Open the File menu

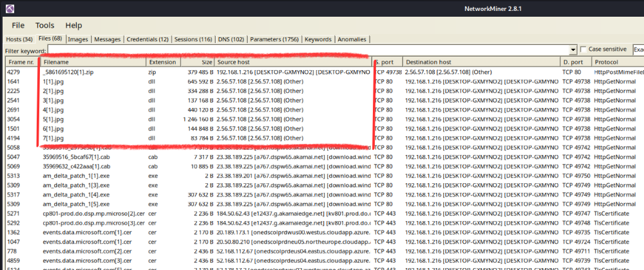click(x=18, y=26)
